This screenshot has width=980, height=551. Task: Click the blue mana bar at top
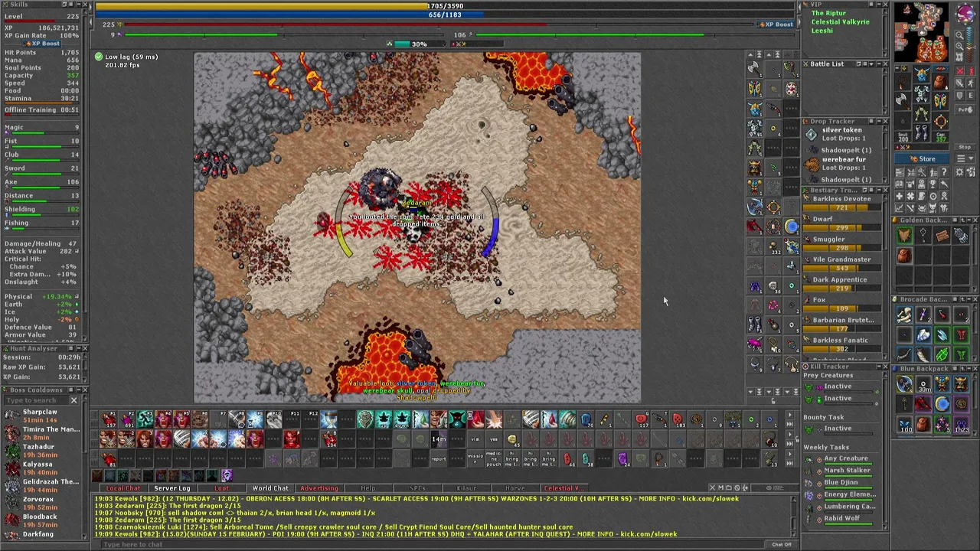coord(445,15)
